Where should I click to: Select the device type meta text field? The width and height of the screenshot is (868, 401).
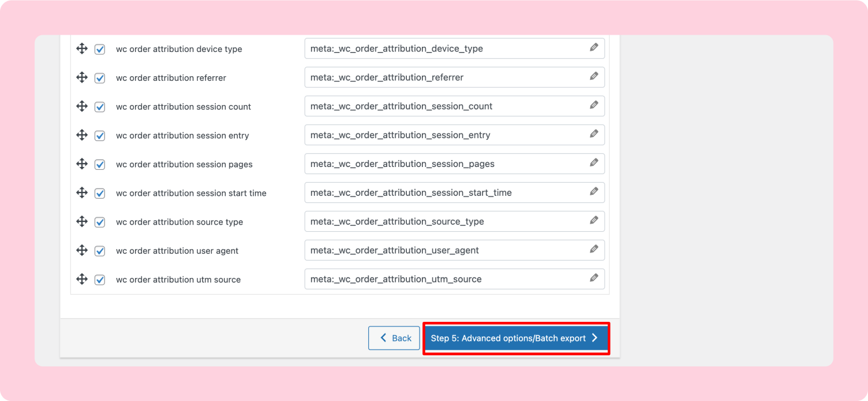coord(450,48)
